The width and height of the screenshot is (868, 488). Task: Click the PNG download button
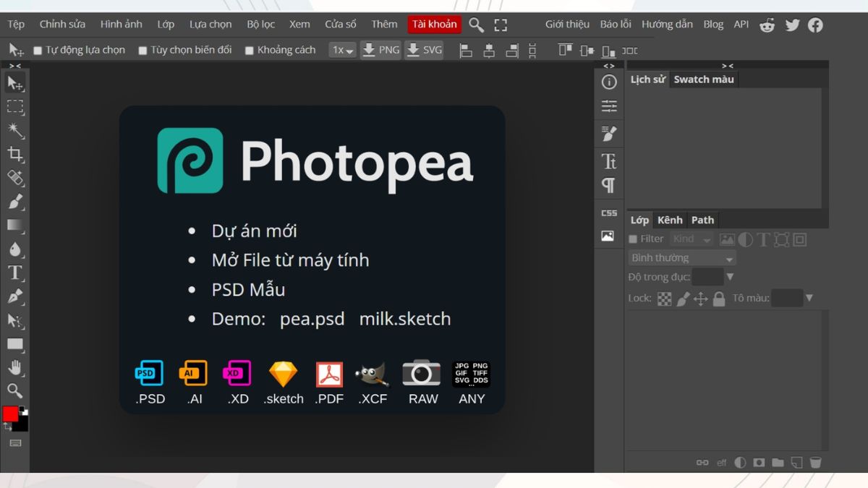[x=380, y=51]
